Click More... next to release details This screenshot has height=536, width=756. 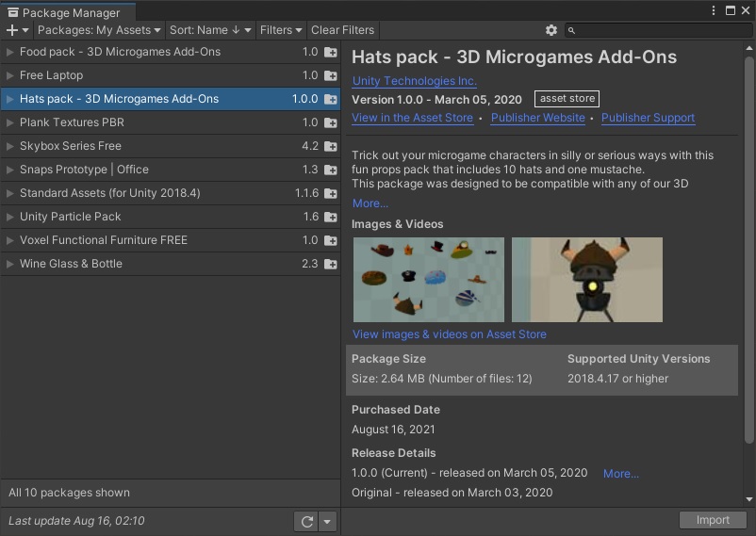pyautogui.click(x=621, y=474)
